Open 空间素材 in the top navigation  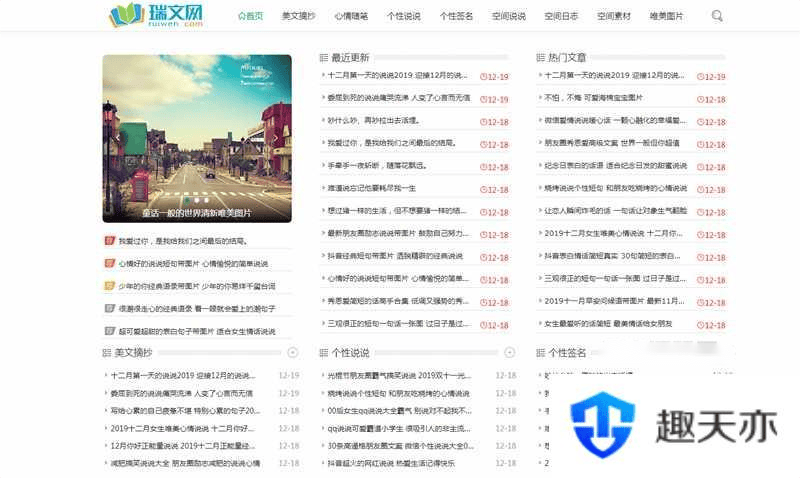614,16
